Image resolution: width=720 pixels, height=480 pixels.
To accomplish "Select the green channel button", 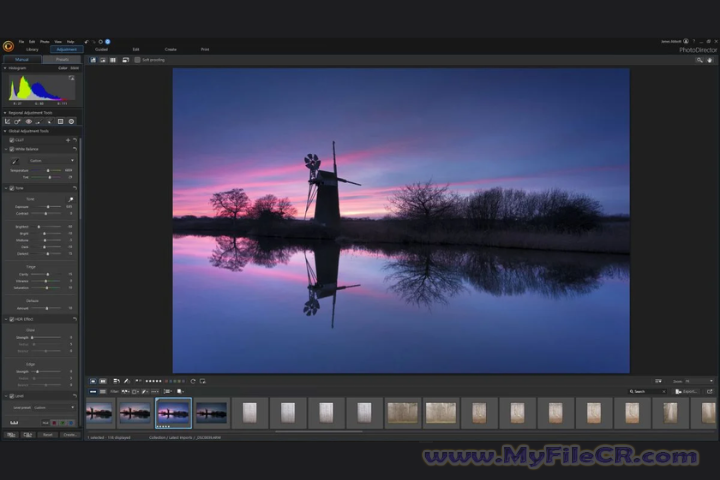I will 63,423.
